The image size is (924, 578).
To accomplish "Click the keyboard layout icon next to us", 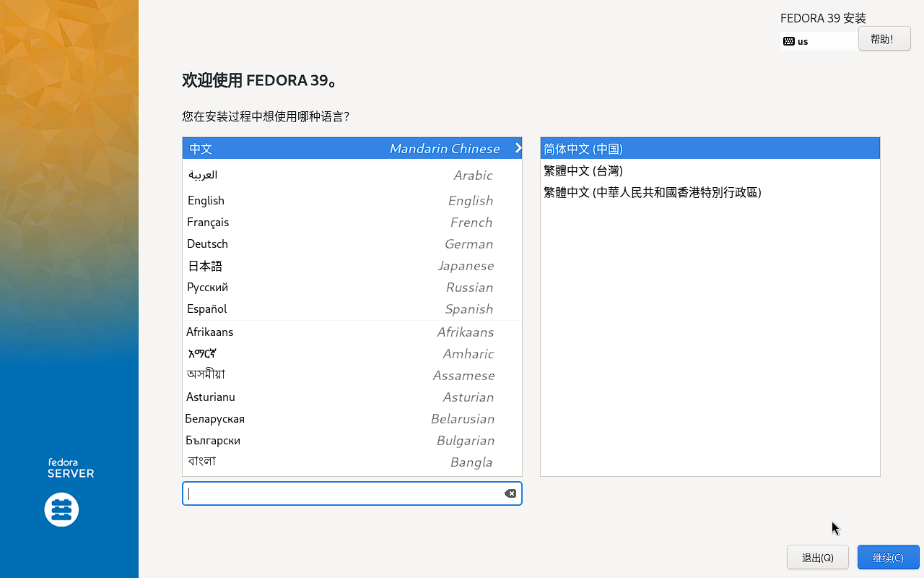I will [789, 41].
